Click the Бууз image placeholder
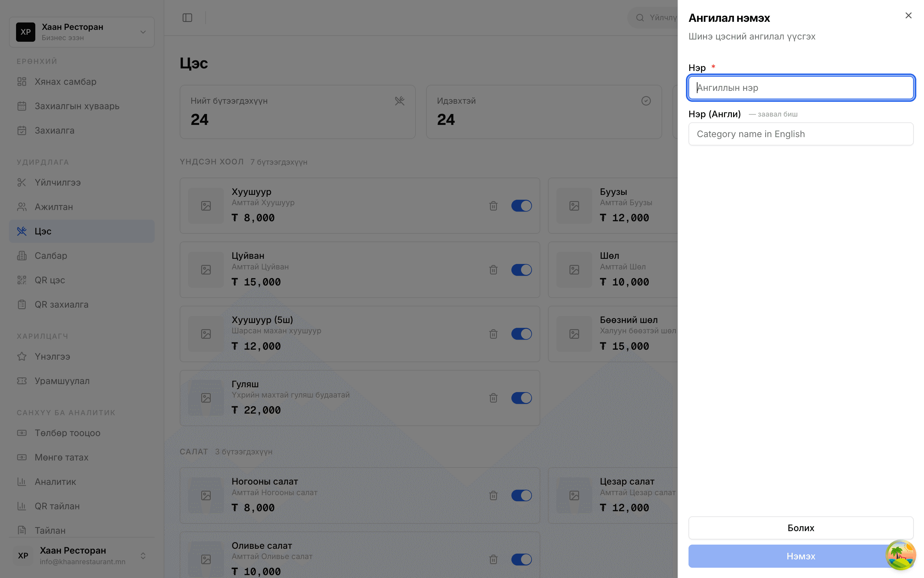 tap(574, 206)
